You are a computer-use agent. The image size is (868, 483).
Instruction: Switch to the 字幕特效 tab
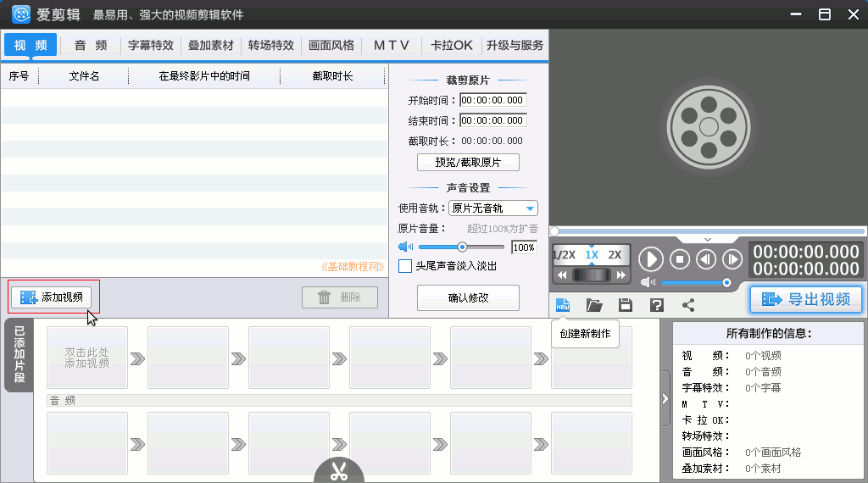pos(151,46)
